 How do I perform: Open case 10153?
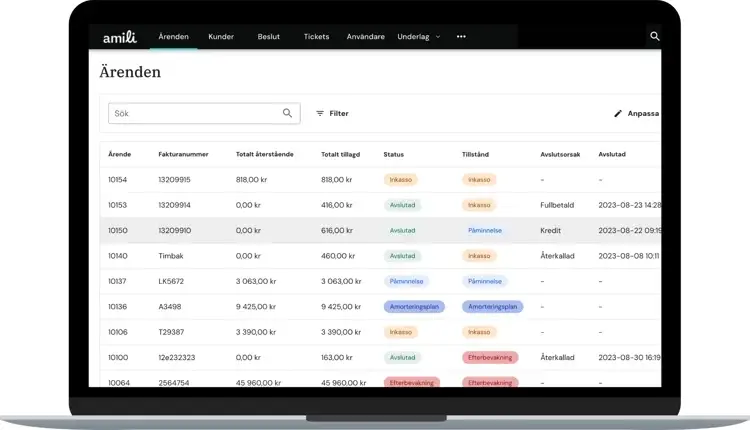[118, 205]
